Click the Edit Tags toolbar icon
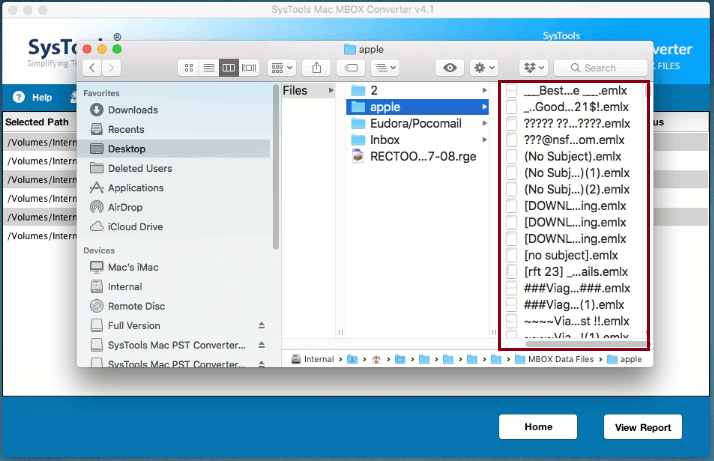 351,68
